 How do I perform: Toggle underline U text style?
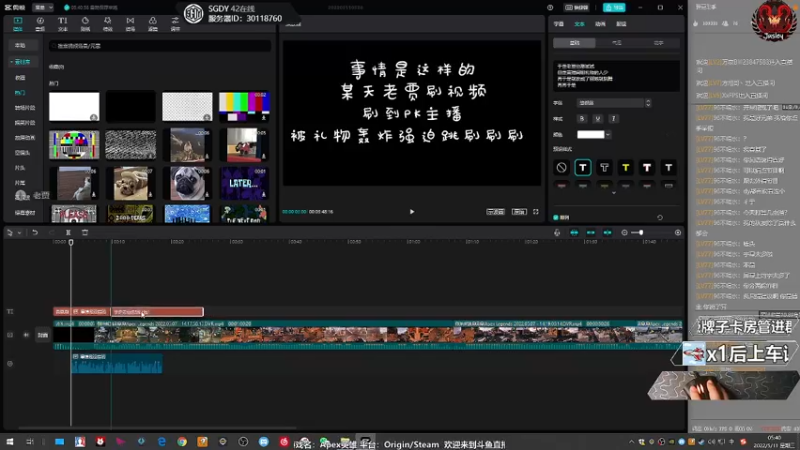pos(597,118)
